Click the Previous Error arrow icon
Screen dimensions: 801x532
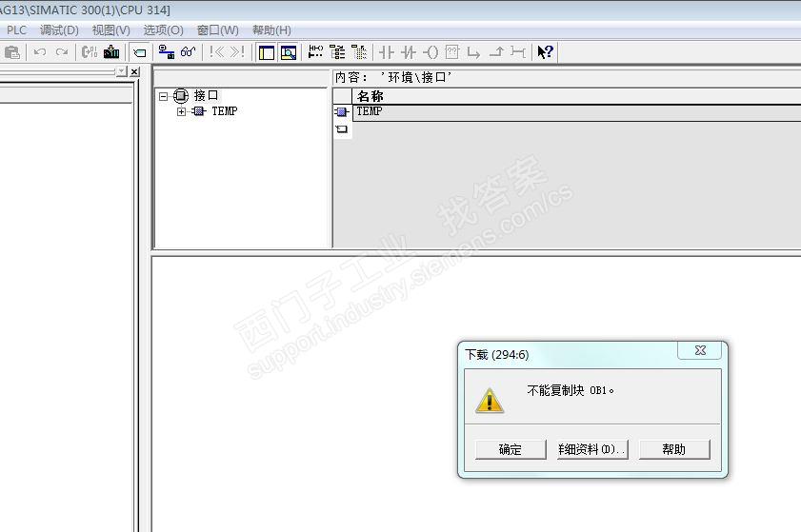[216, 52]
